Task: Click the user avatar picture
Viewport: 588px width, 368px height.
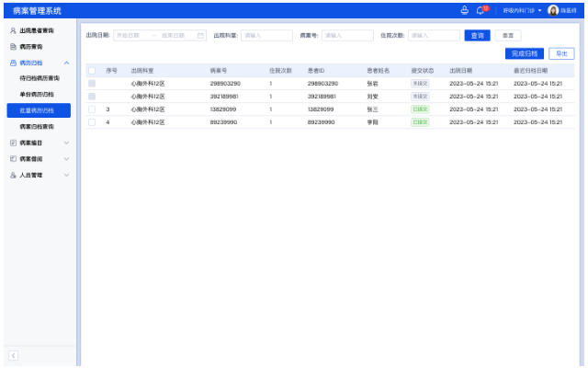Action: coord(553,11)
